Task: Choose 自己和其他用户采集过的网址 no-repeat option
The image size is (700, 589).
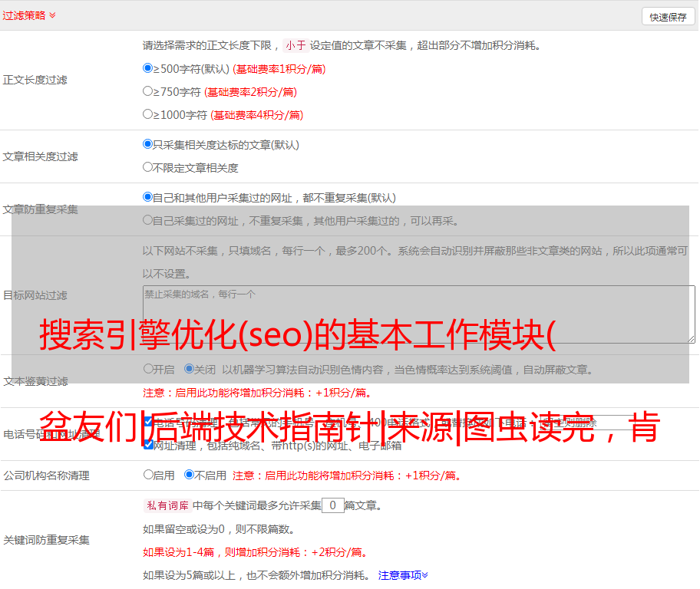Action: click(148, 197)
